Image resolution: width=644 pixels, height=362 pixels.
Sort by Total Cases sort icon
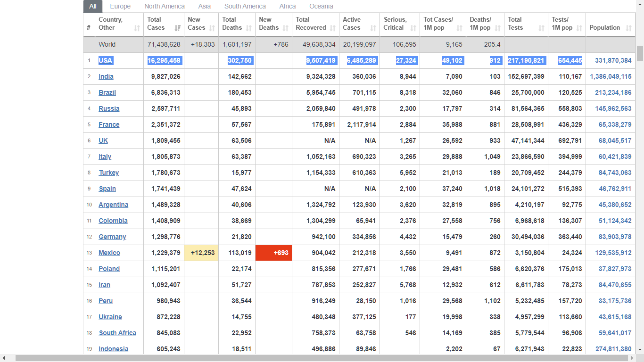pos(177,28)
